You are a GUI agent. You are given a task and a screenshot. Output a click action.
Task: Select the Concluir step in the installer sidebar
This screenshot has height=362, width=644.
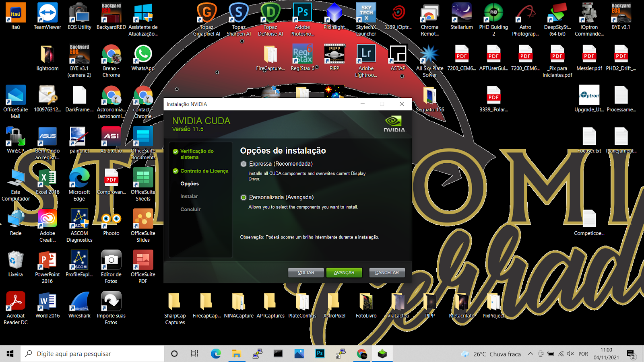point(190,210)
